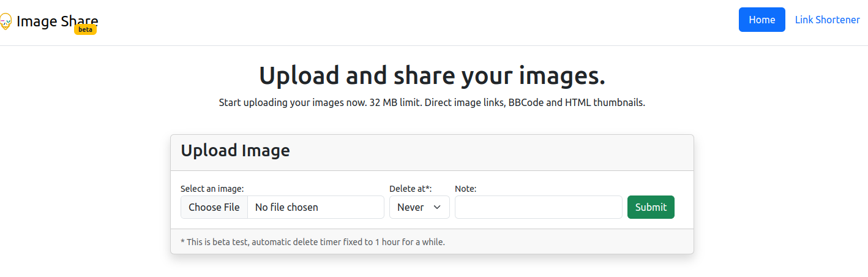Open the Delete at dropdown
Screen dimensions: 868x277
pos(419,207)
